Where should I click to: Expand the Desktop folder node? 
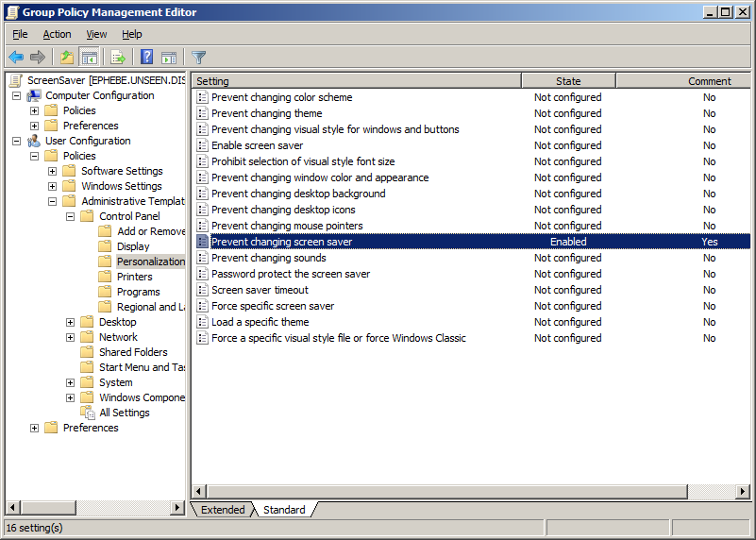pyautogui.click(x=71, y=322)
